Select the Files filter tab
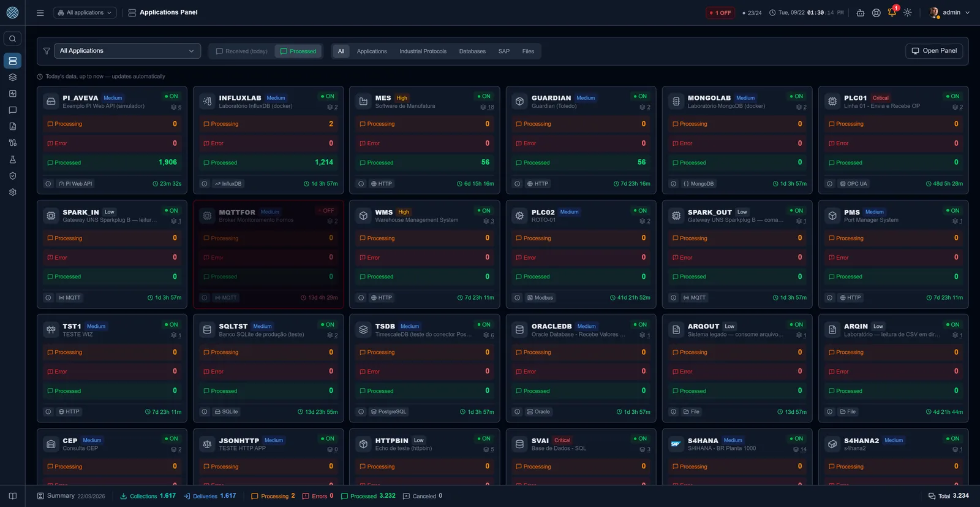 click(528, 51)
